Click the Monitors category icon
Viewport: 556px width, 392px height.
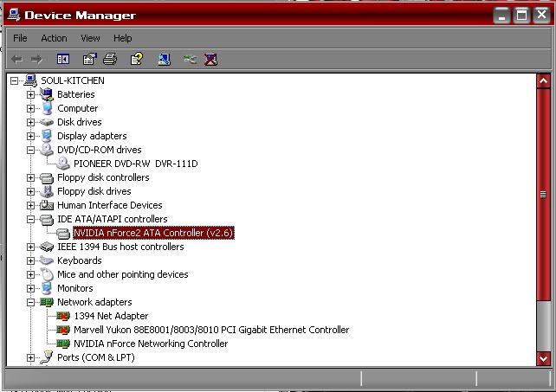click(x=47, y=288)
